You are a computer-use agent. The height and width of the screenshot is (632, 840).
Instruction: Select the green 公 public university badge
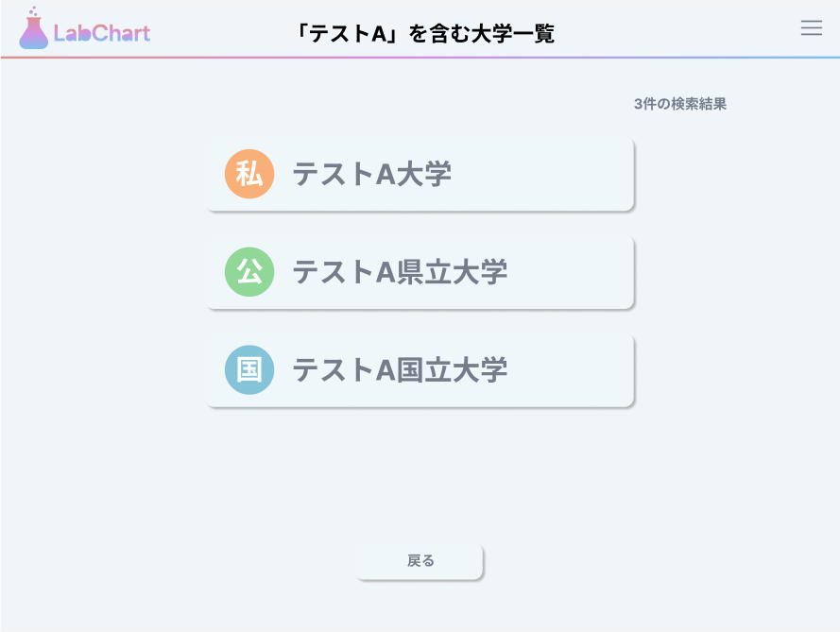248,271
